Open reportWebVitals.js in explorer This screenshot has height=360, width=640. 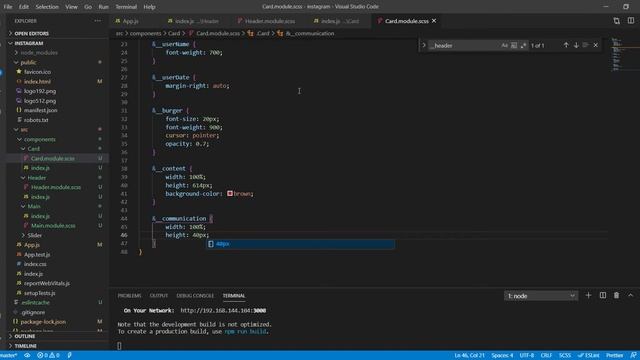(x=47, y=283)
